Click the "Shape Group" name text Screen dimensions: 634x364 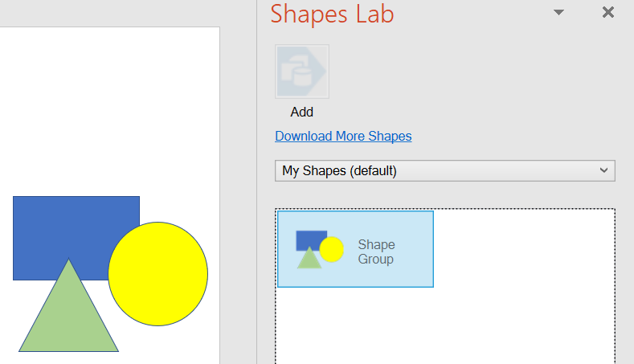tap(376, 252)
